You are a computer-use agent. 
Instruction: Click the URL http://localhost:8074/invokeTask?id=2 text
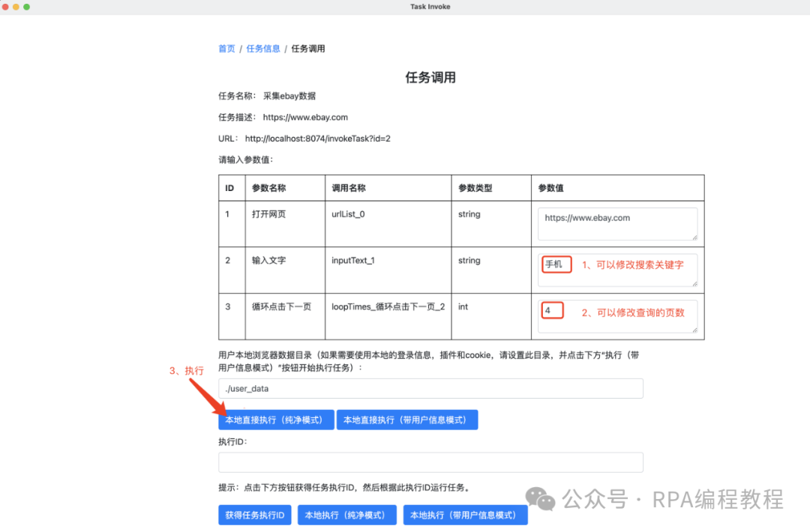pyautogui.click(x=318, y=139)
